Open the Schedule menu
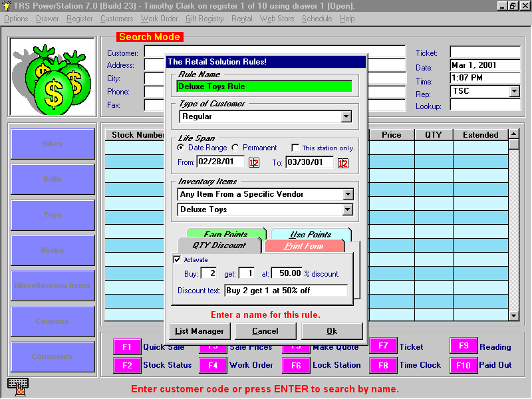Image resolution: width=532 pixels, height=399 pixels. point(317,19)
